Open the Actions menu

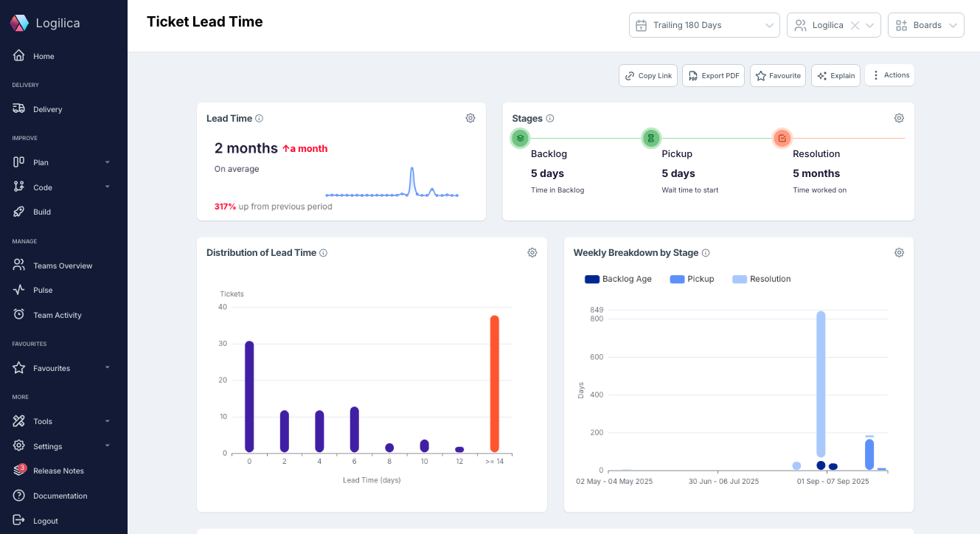[x=889, y=74]
